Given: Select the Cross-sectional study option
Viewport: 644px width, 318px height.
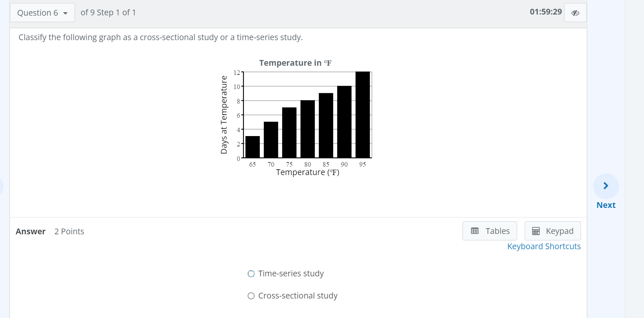Looking at the screenshot, I should (251, 295).
